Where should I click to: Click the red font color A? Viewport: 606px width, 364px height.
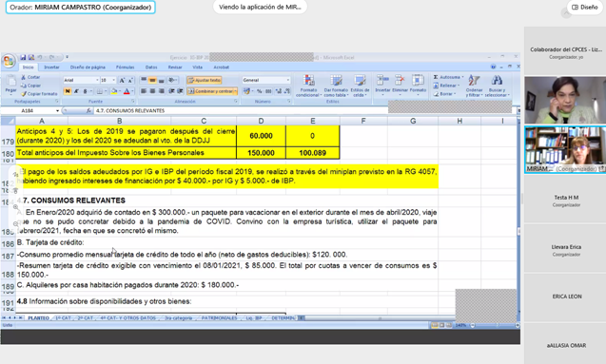pos(127,91)
